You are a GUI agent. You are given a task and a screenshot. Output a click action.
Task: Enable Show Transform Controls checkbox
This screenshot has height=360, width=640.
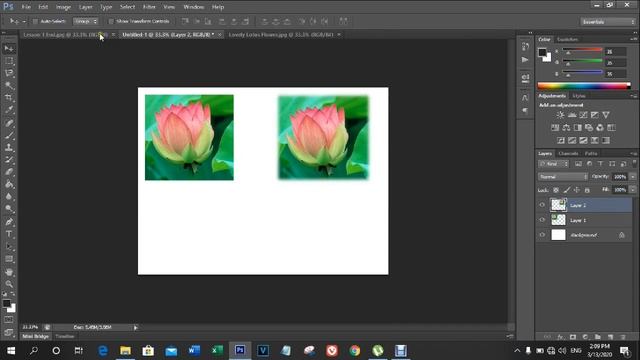click(111, 21)
